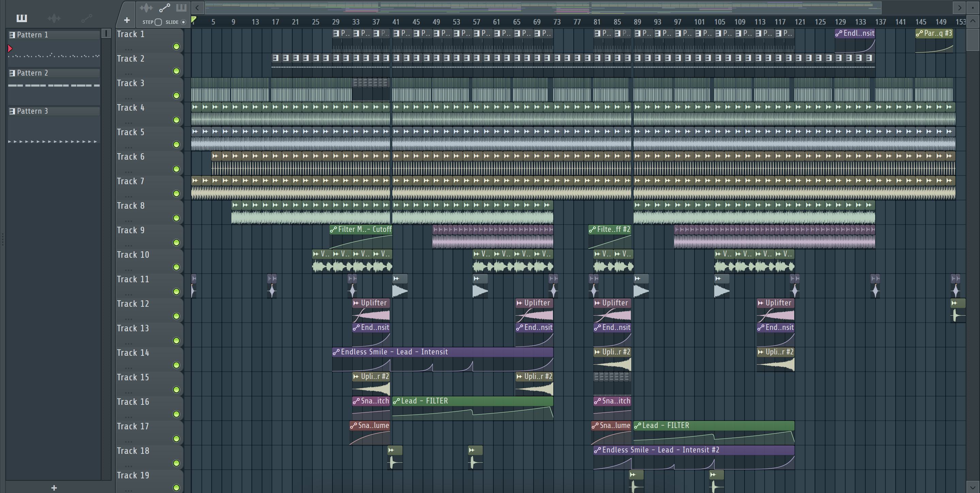Screen dimensions: 980x493
Task: Select Track 10 header label
Action: tap(133, 255)
